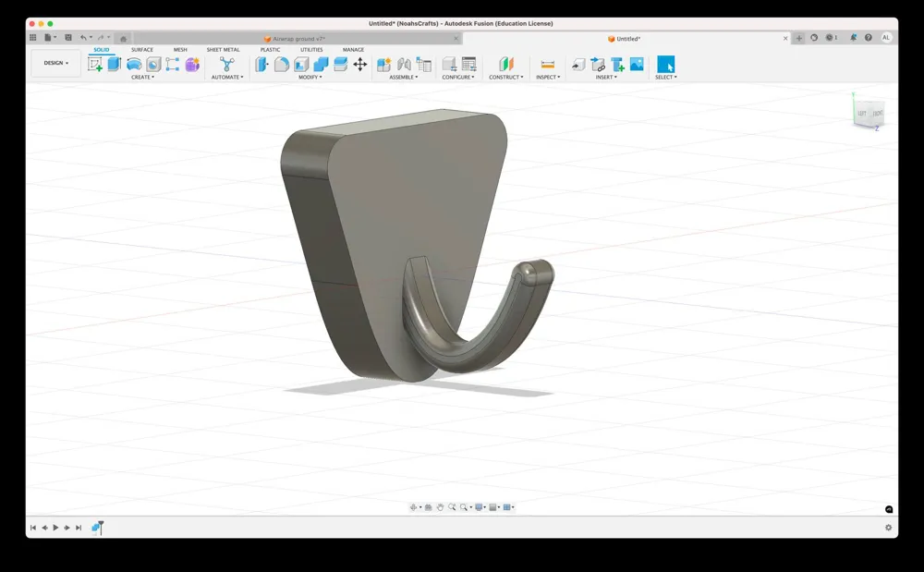Select the Pan hand tool

440,507
